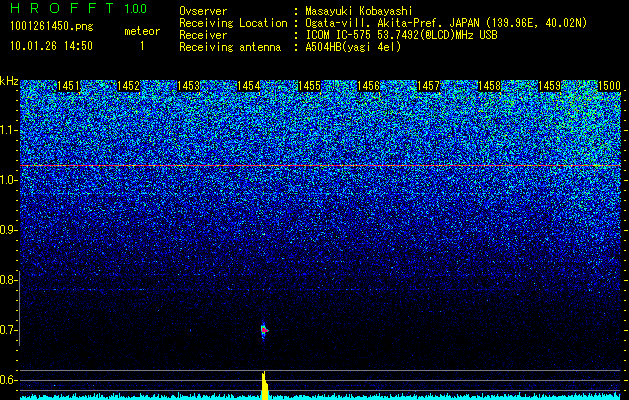Click the 1457 time marker
This screenshot has width=629, height=400.
pyautogui.click(x=429, y=86)
